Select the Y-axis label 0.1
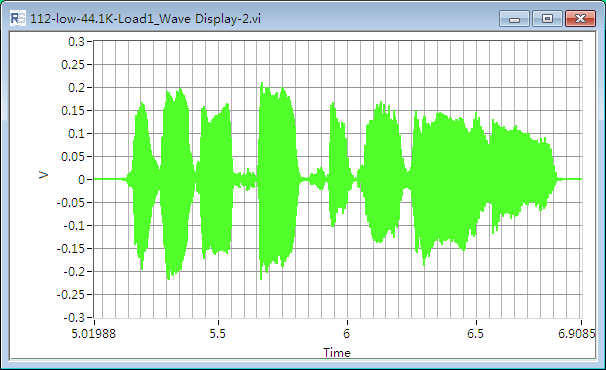Image resolution: width=606 pixels, height=370 pixels. pyautogui.click(x=76, y=133)
